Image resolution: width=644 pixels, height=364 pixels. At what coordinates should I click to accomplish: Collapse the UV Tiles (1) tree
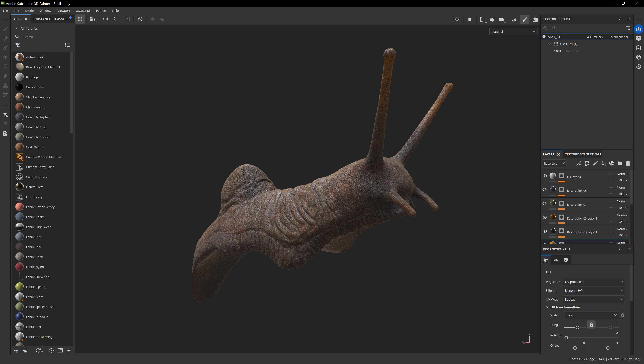pos(550,44)
